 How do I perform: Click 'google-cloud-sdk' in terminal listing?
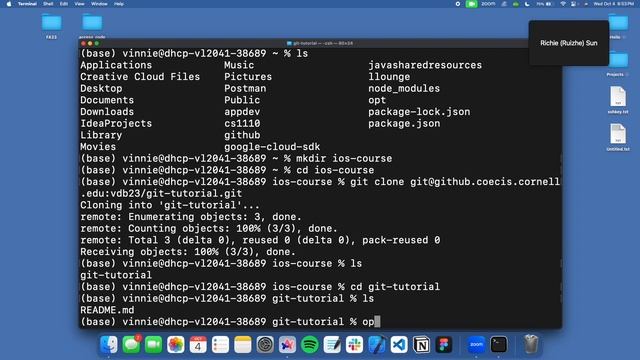coord(272,147)
